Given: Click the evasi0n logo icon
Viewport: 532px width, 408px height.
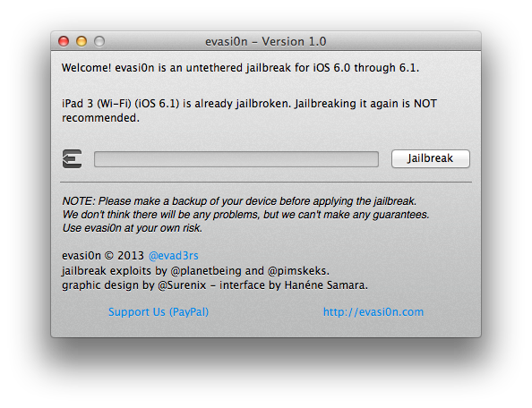Looking at the screenshot, I should [x=72, y=158].
